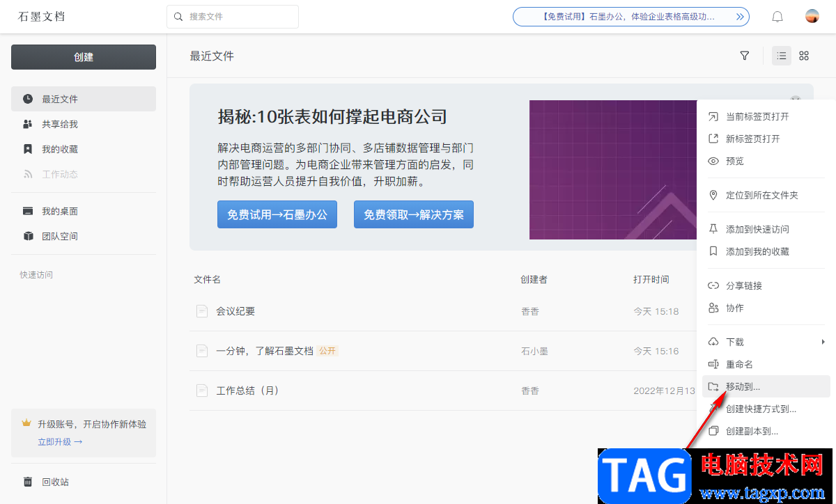836x504 pixels.
Task: Click the collaborators icon beside 协作
Action: (713, 308)
